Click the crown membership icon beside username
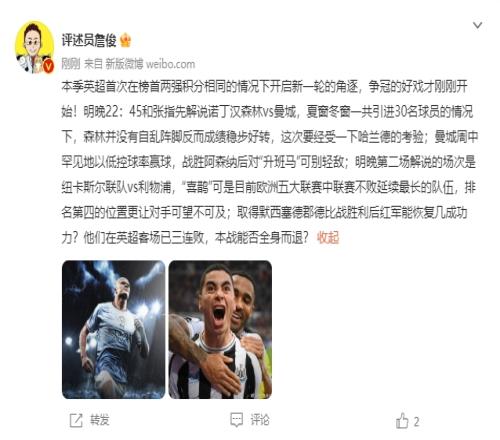500x440 pixels. click(125, 40)
